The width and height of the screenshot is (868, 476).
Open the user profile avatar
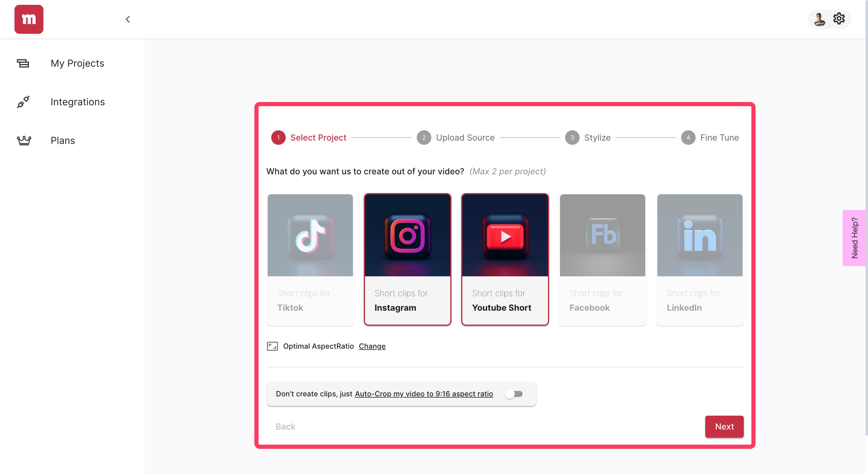click(819, 19)
